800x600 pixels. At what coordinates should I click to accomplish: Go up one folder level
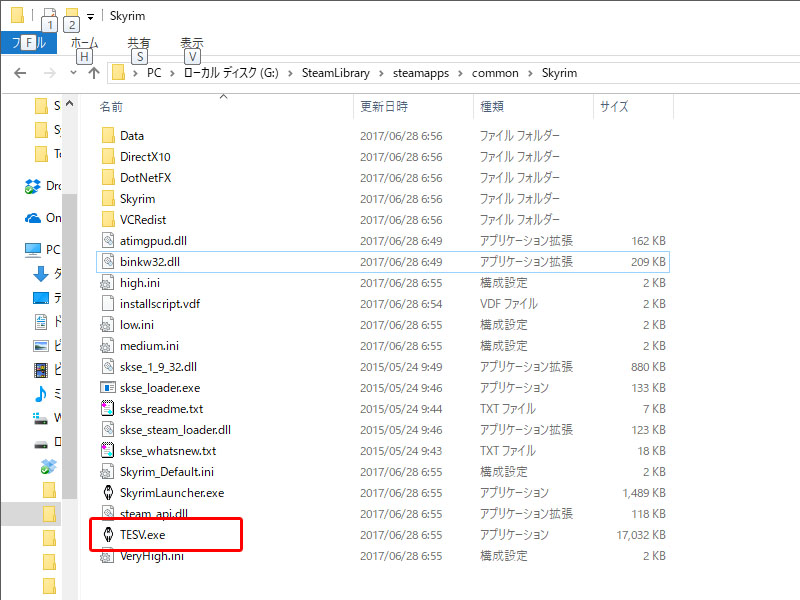point(94,73)
